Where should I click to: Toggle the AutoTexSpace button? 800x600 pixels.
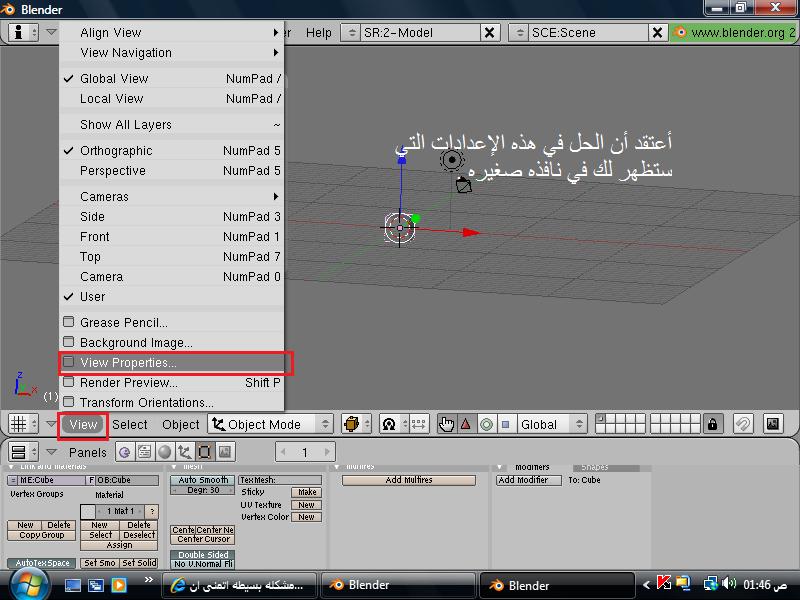[42, 563]
